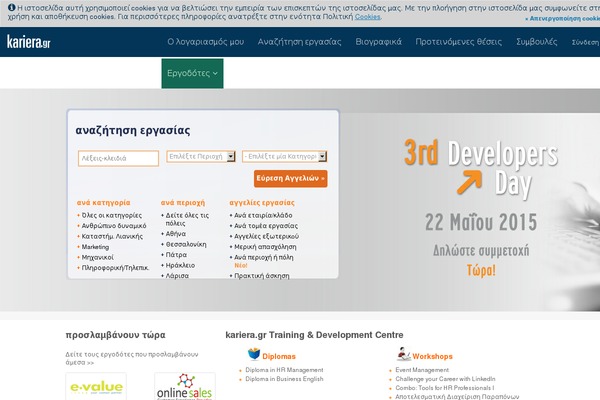The image size is (600, 400).
Task: Open Challenge your Career with LinkedIn
Action: 445,379
